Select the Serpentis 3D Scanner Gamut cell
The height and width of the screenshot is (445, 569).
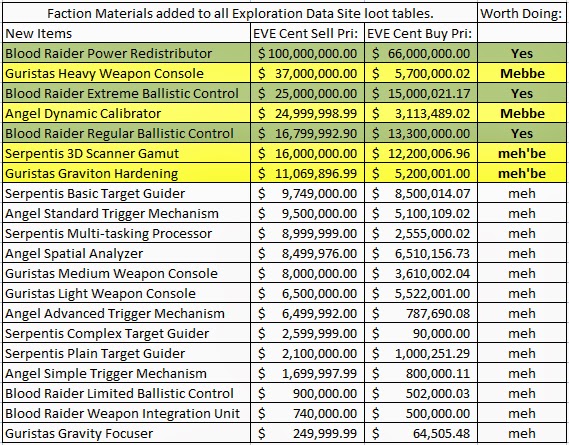tap(126, 153)
